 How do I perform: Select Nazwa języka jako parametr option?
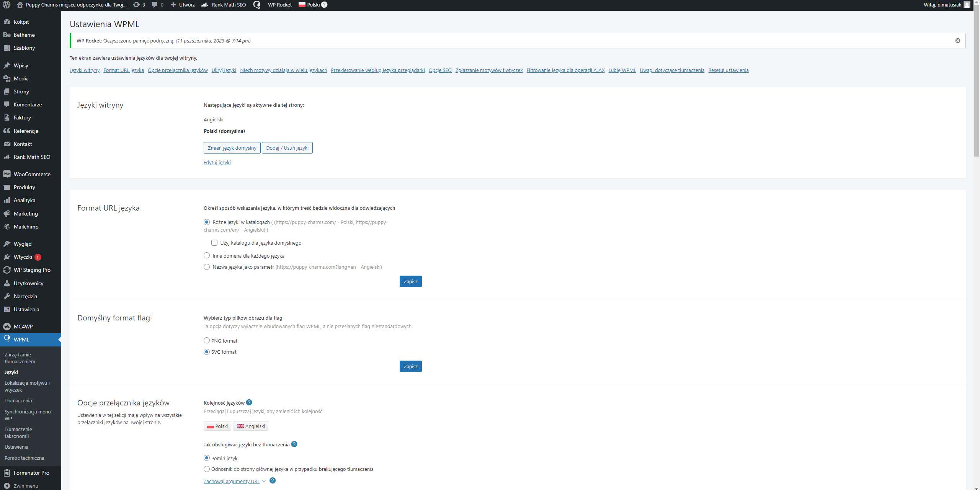point(207,267)
